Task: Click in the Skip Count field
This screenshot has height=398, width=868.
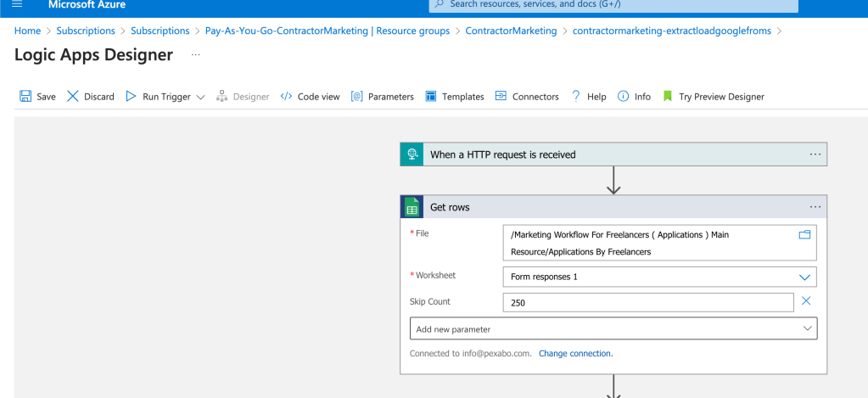Action: [x=648, y=303]
